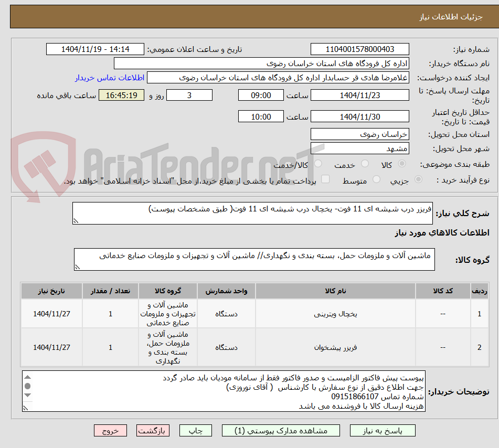Click the general description text area
This screenshot has height=448, width=499.
pos(252,213)
